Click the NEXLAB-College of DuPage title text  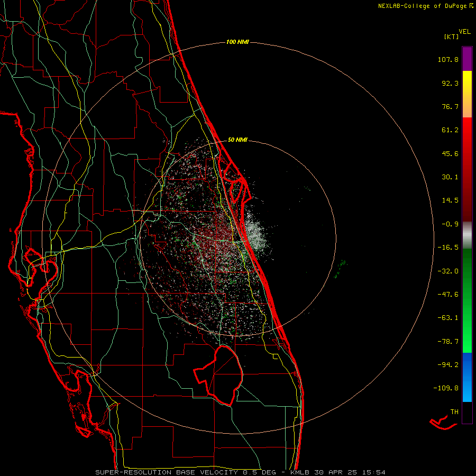coord(426,6)
